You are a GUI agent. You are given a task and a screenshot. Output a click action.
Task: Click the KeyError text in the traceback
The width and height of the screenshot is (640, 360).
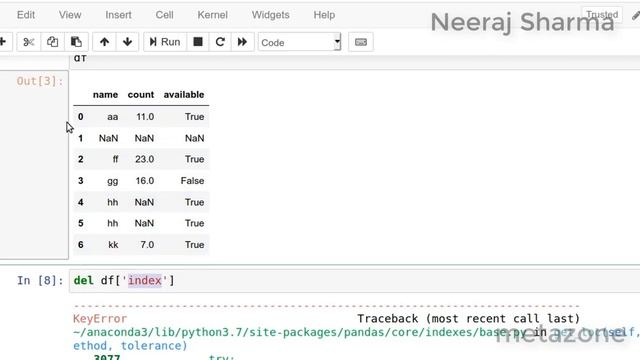point(100,319)
